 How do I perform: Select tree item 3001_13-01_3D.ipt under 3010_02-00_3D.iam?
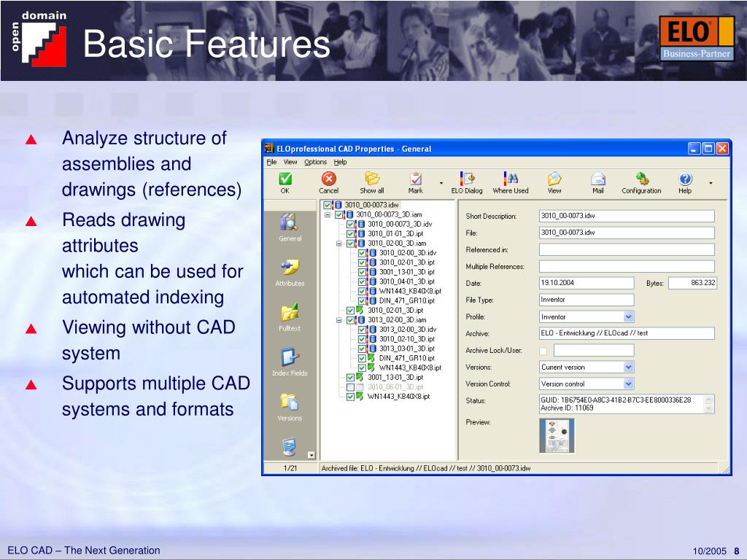tap(407, 272)
